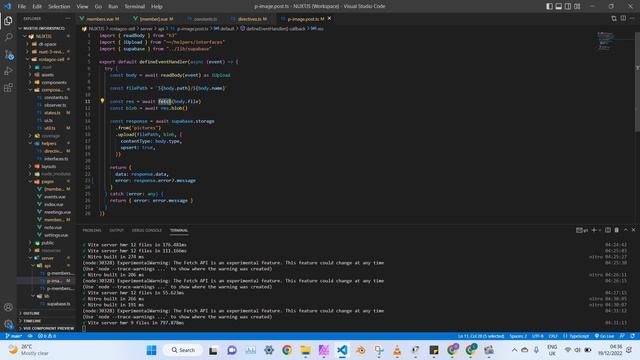The width and height of the screenshot is (640, 360).
Task: Open Visual Studio Code from the taskbar
Action: tap(342, 350)
